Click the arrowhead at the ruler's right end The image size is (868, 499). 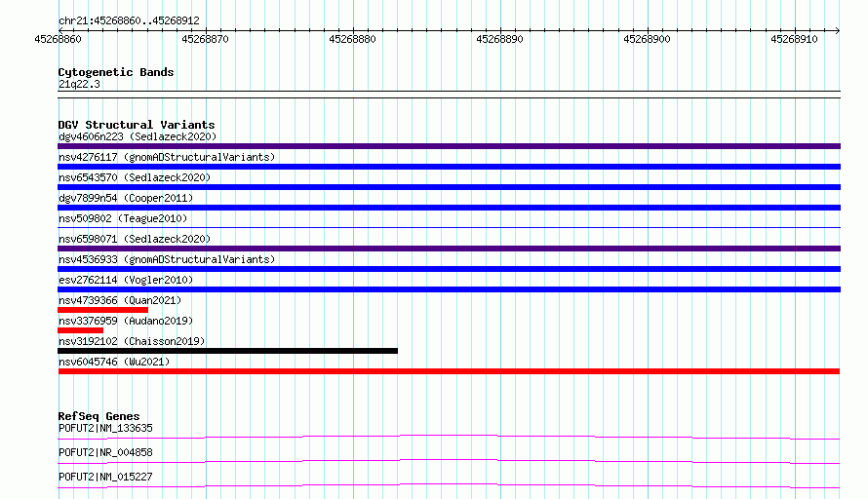point(837,30)
